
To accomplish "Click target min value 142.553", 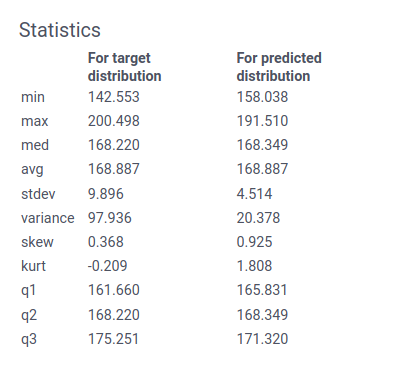I will (x=114, y=97).
